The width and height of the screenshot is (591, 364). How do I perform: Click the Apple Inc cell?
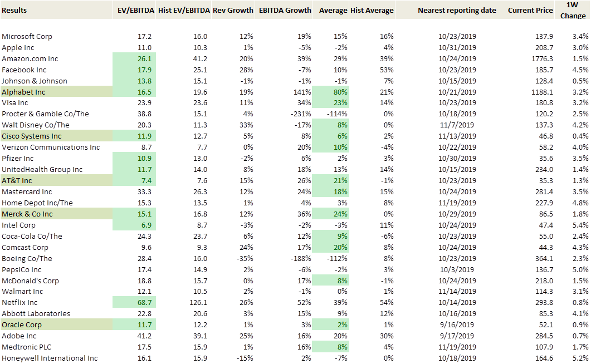tap(18, 47)
